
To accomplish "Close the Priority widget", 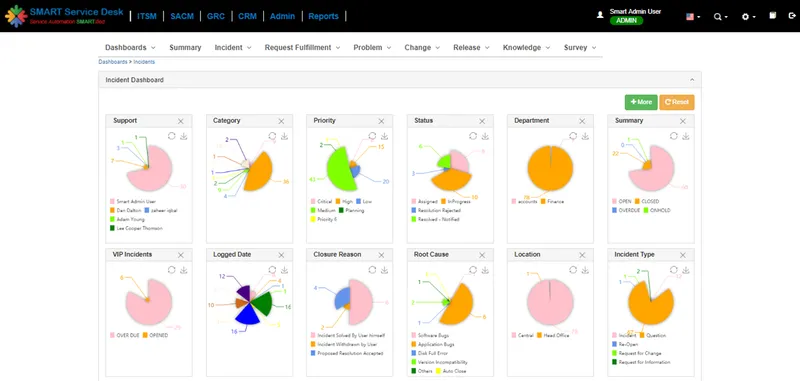I will (x=381, y=121).
